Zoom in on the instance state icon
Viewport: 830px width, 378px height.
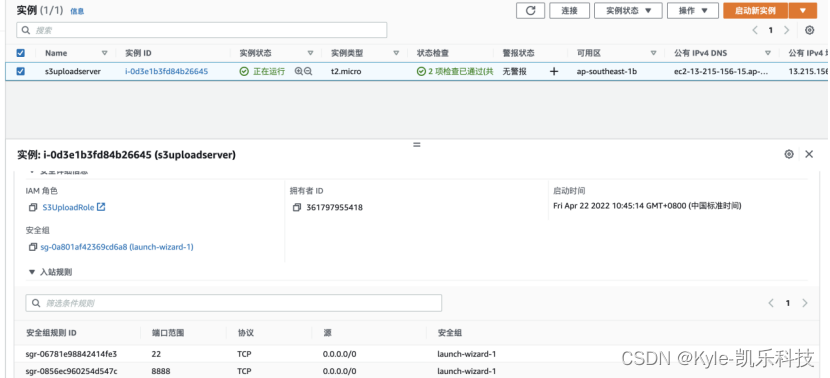299,71
